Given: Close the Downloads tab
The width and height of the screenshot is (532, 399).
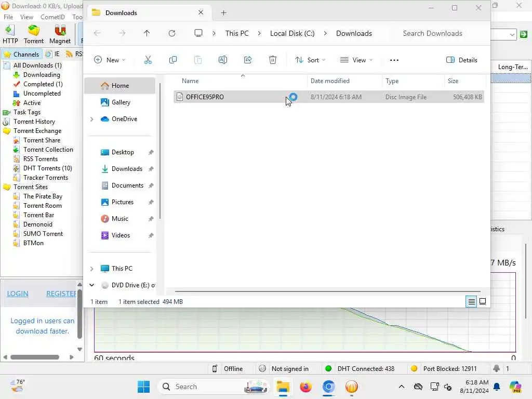Looking at the screenshot, I should (x=201, y=12).
